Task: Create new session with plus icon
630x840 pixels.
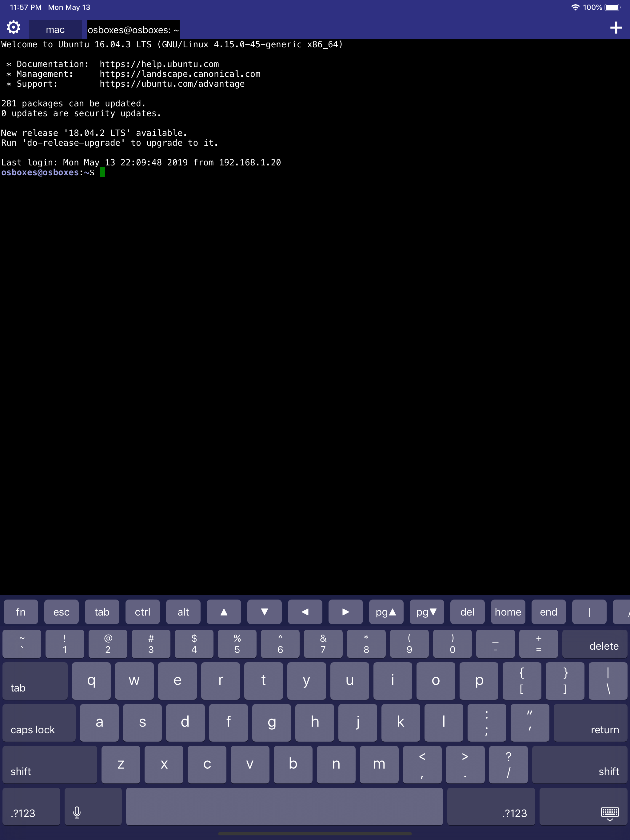Action: tap(616, 27)
